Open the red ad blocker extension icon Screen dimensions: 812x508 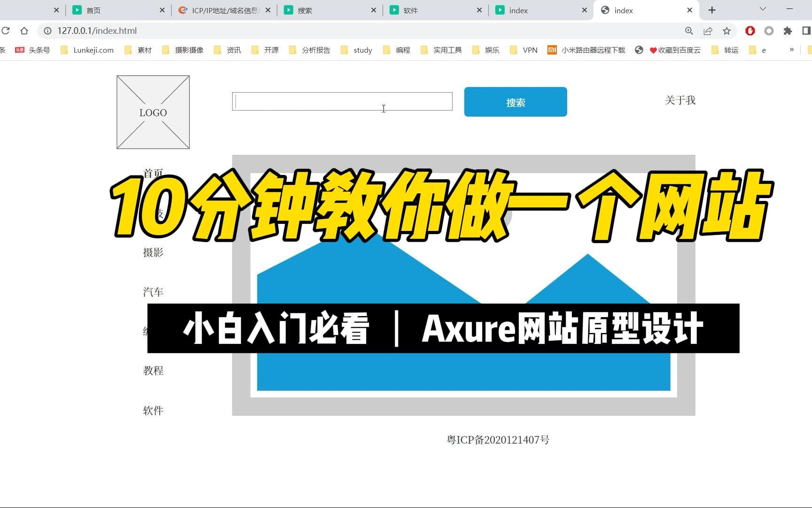[750, 31]
